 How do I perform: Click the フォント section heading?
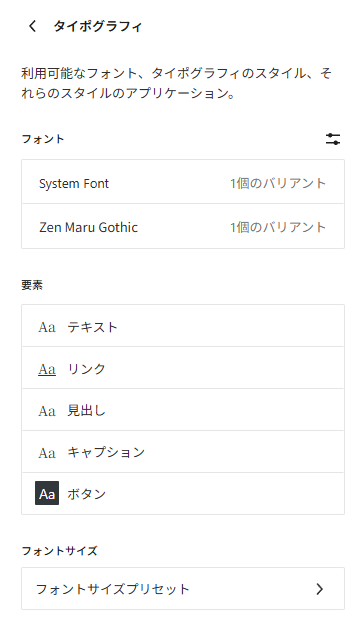point(43,139)
